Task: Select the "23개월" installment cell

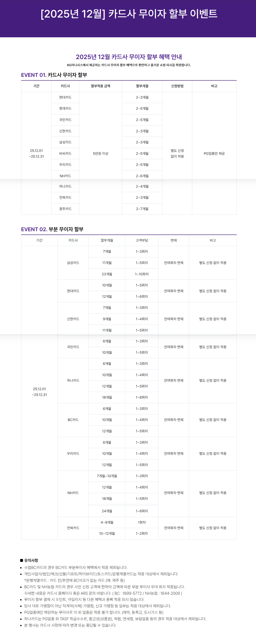Action: pos(107,274)
